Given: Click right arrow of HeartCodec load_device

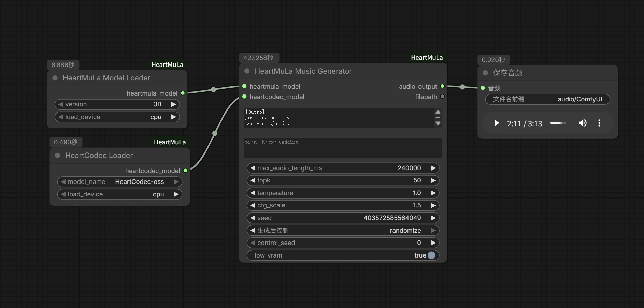Looking at the screenshot, I should [176, 194].
